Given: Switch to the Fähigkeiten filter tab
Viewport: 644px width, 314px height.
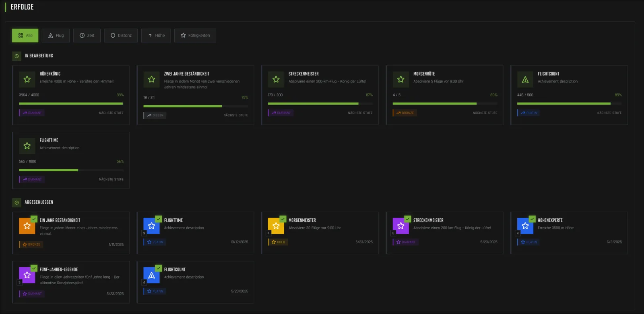Looking at the screenshot, I should point(195,35).
